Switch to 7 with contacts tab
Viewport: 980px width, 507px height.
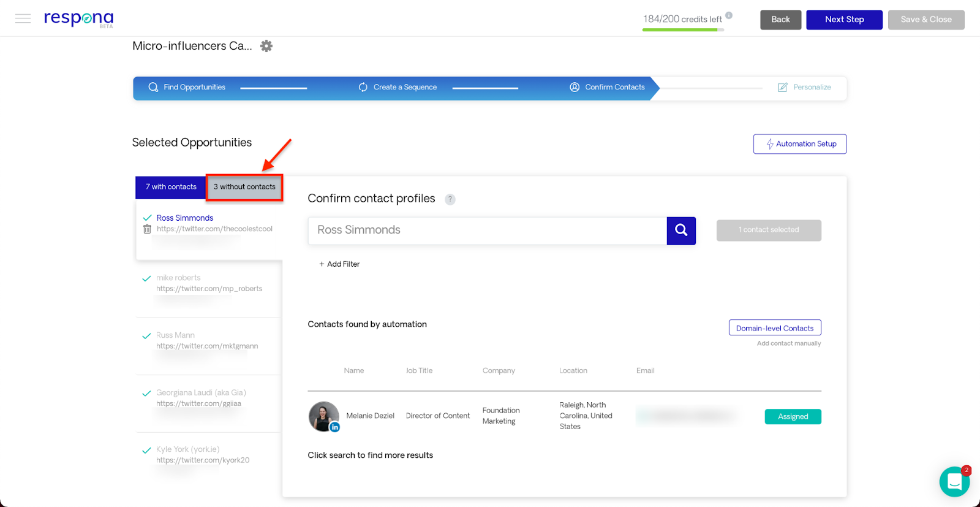(x=171, y=187)
